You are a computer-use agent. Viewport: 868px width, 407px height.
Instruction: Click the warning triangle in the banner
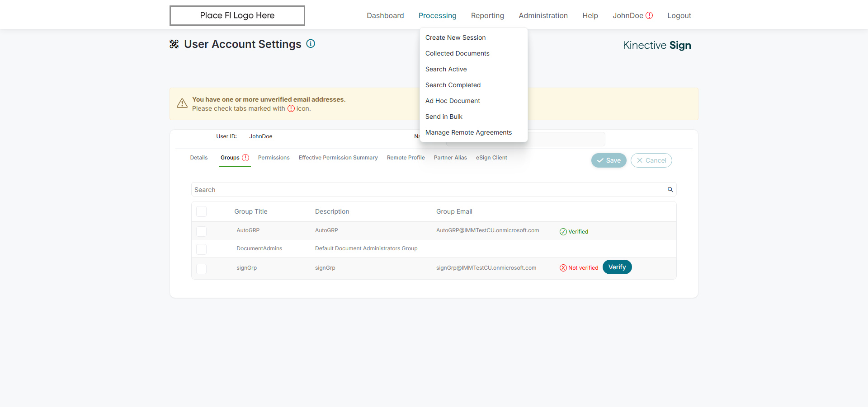[182, 103]
